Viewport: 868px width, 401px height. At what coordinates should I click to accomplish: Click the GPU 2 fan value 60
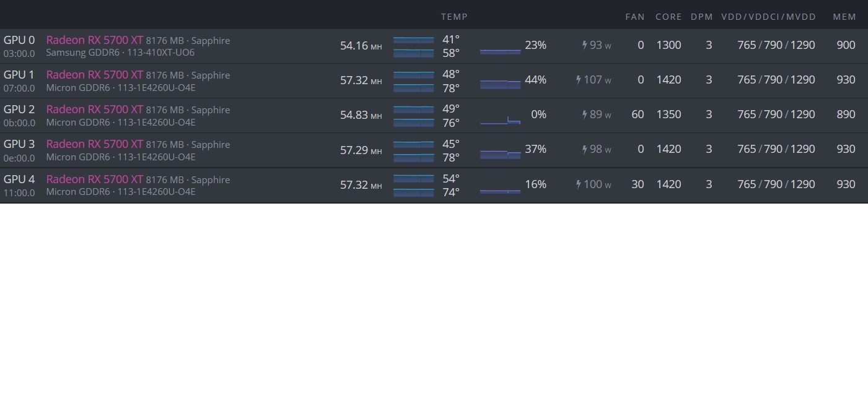point(638,114)
